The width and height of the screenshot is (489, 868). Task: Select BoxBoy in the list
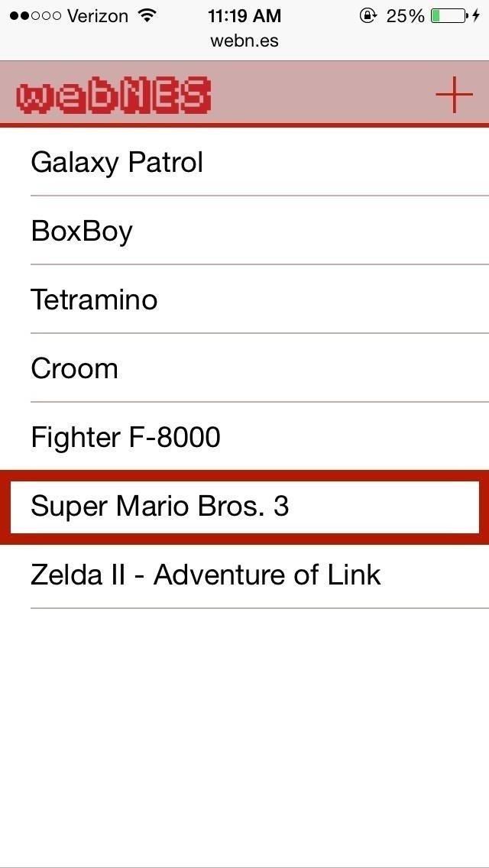coord(82,231)
